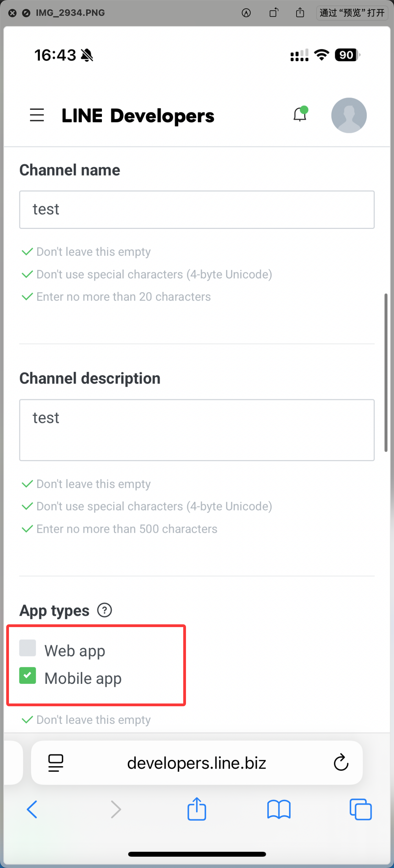Open the hamburger navigation menu
The image size is (394, 868).
click(x=37, y=115)
